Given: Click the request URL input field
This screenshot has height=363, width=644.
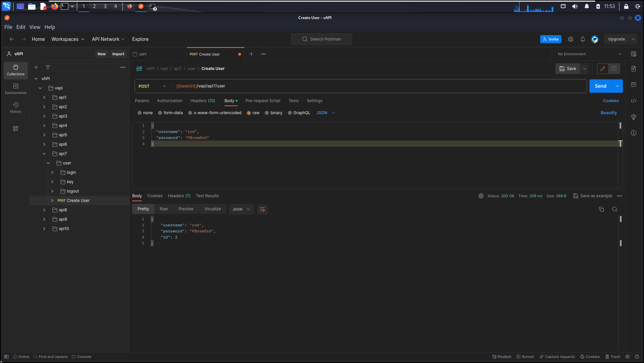Looking at the screenshot, I should pyautogui.click(x=379, y=86).
